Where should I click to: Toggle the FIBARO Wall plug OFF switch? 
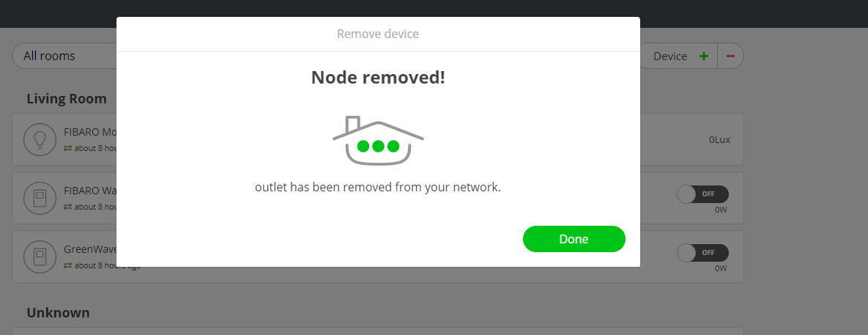click(x=702, y=194)
